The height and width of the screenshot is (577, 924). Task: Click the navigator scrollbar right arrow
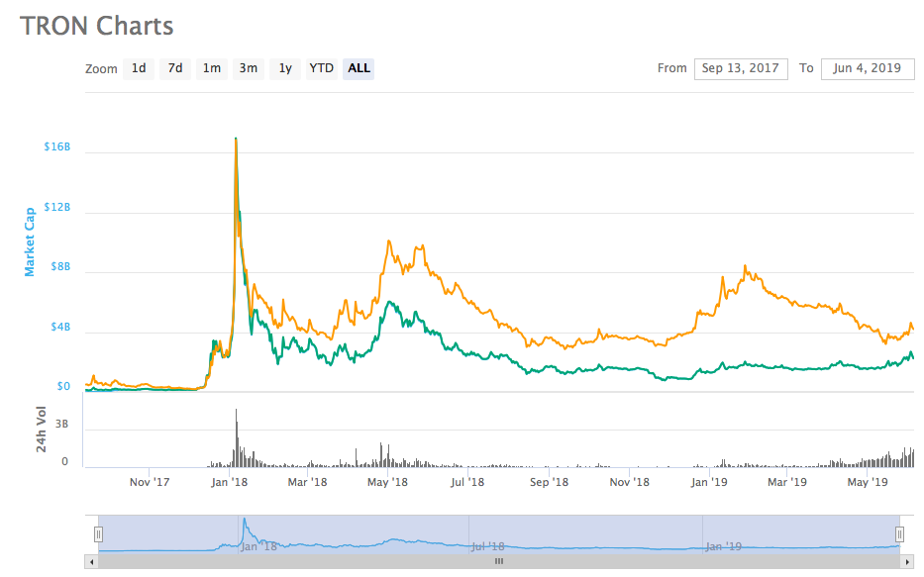click(907, 562)
